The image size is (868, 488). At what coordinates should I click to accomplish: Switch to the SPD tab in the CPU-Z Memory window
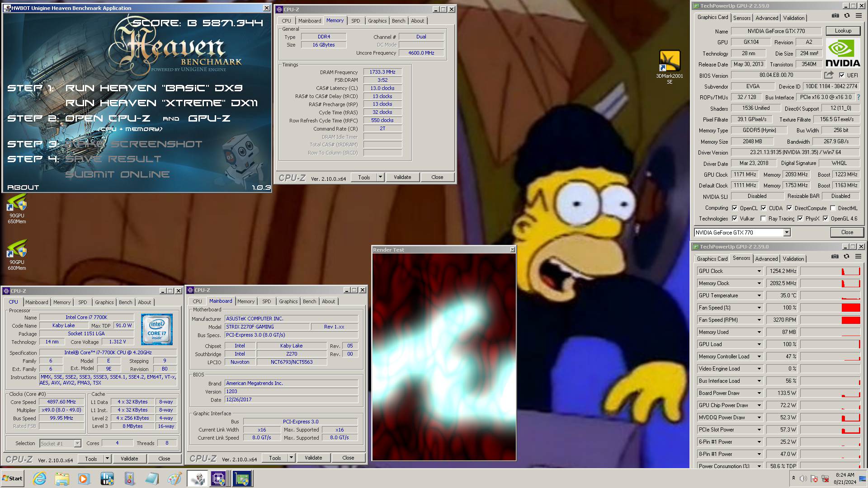coord(356,21)
